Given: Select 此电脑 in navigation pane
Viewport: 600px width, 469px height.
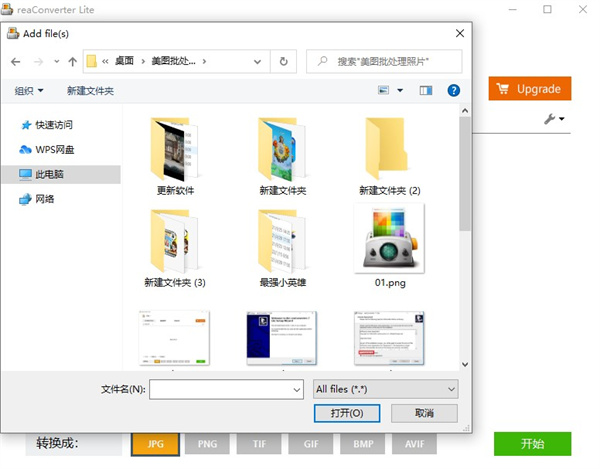Looking at the screenshot, I should 49,174.
